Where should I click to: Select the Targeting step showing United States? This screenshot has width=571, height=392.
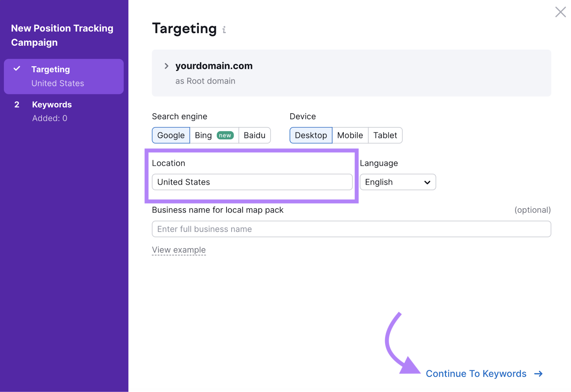(x=64, y=76)
